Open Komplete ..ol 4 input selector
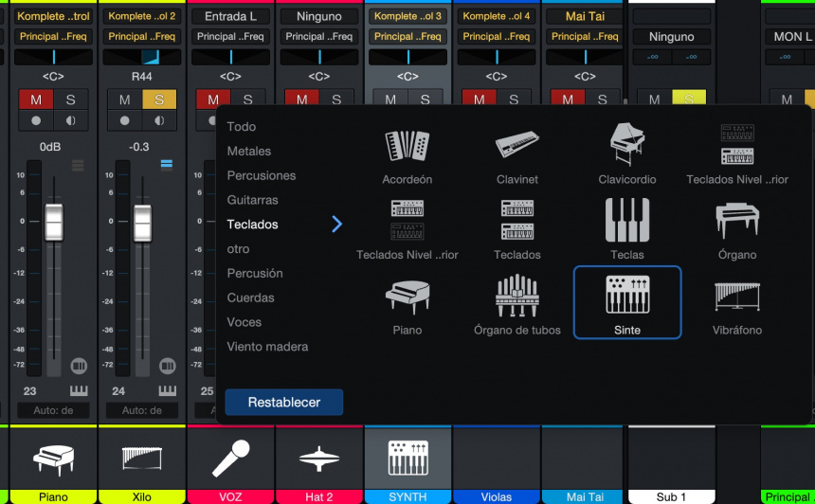The image size is (815, 504). [x=497, y=16]
